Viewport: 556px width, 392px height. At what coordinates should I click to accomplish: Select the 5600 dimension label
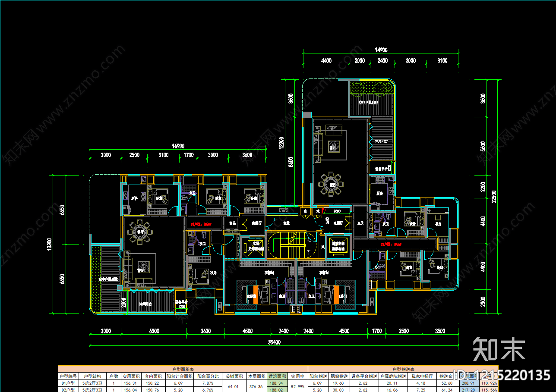483,146
